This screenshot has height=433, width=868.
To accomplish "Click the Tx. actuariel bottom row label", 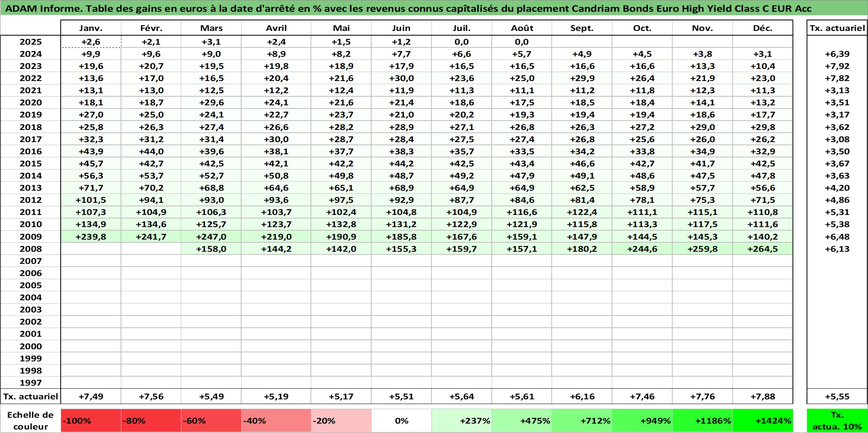I will click(x=31, y=397).
